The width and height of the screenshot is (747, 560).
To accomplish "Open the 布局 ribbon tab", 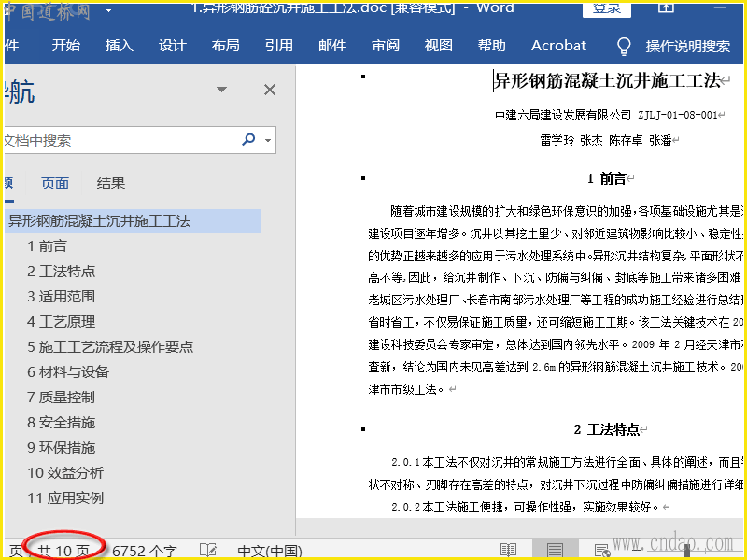I will click(226, 46).
